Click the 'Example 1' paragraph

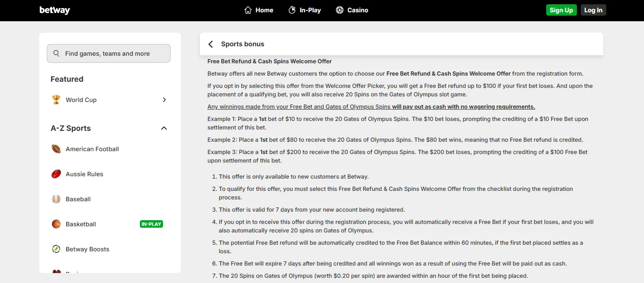[398, 123]
